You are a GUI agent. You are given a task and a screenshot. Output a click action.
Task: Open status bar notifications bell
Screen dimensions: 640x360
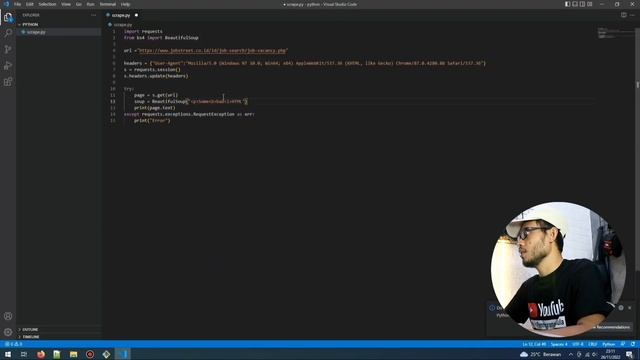pyautogui.click(x=633, y=344)
